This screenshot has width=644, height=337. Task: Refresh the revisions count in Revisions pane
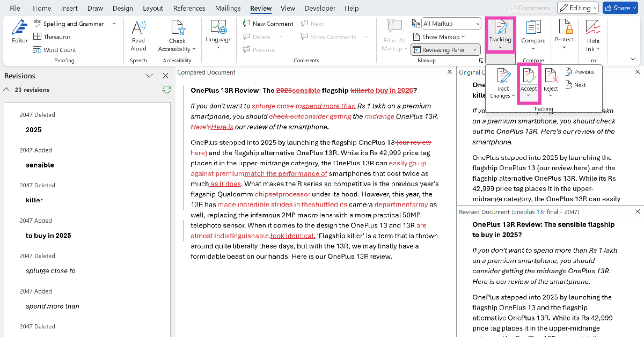pos(166,90)
